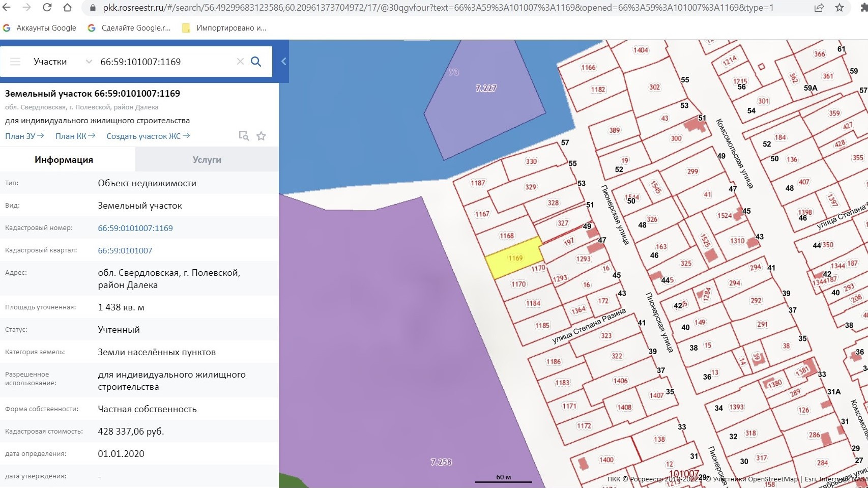Clear the search field with the X icon

[240, 62]
